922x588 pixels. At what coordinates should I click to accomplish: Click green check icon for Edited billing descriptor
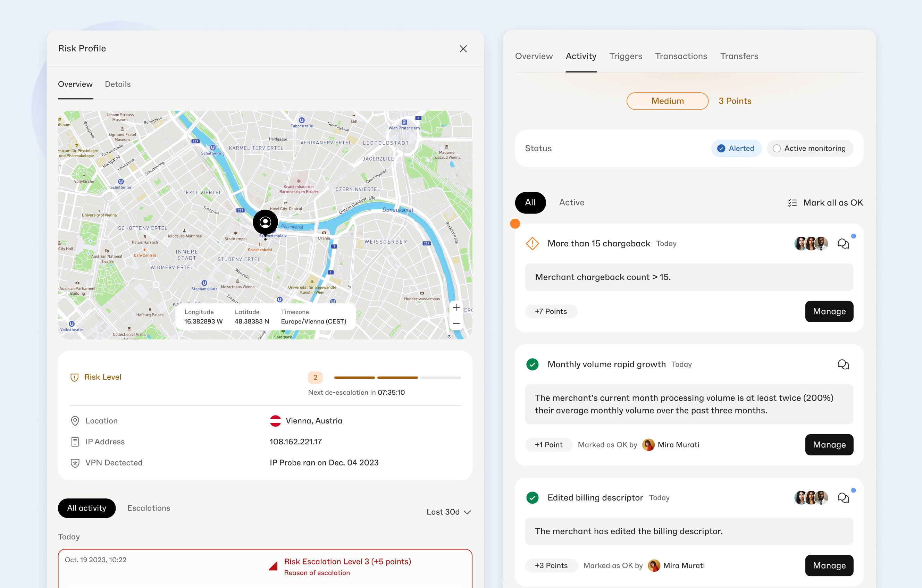click(x=532, y=498)
